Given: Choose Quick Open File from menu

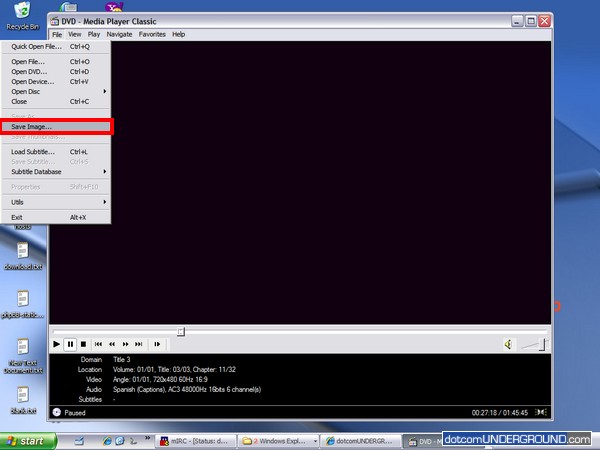Looking at the screenshot, I should (x=56, y=47).
